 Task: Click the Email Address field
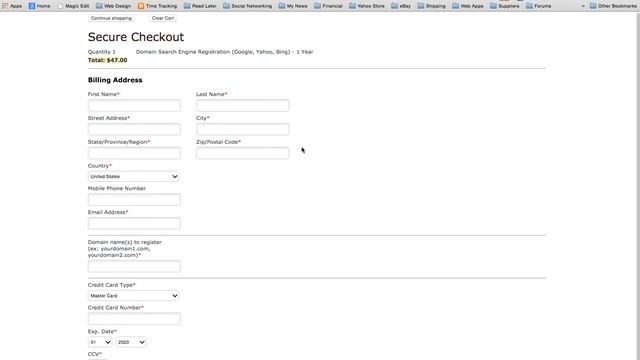coord(134,223)
